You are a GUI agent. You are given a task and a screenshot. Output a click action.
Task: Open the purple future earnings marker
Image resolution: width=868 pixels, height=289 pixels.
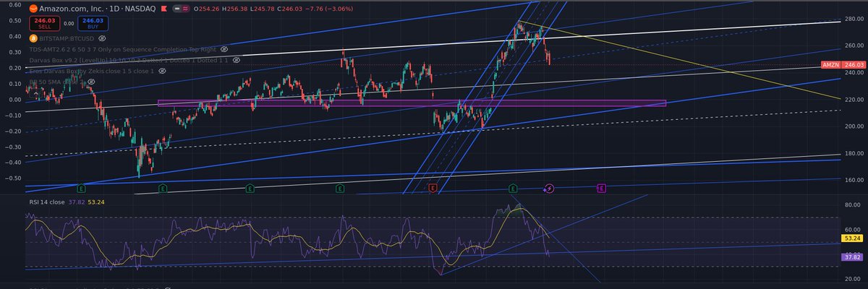point(602,188)
